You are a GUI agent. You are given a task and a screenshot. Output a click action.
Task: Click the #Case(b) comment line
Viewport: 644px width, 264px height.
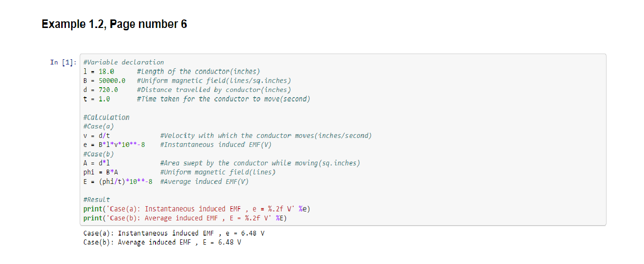98,154
